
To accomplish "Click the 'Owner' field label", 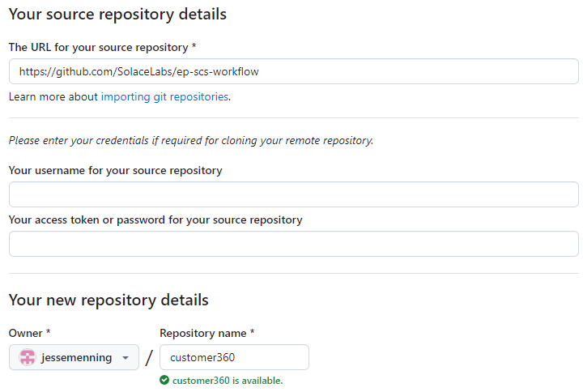I will [x=29, y=333].
